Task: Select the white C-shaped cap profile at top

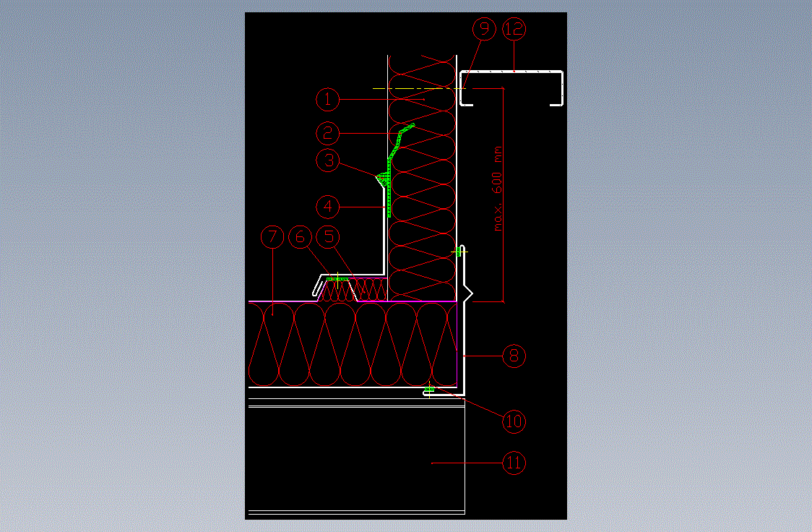Action: [x=511, y=72]
